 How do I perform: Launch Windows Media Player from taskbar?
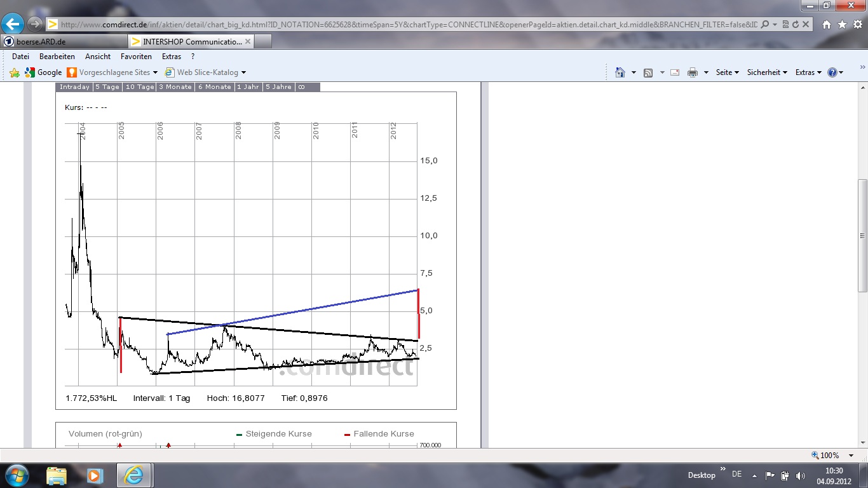(x=95, y=475)
